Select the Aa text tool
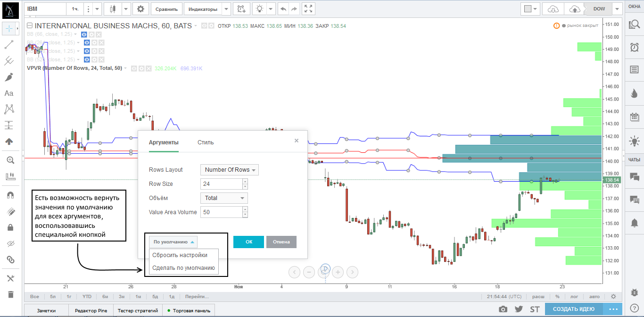644x317 pixels. (9, 93)
